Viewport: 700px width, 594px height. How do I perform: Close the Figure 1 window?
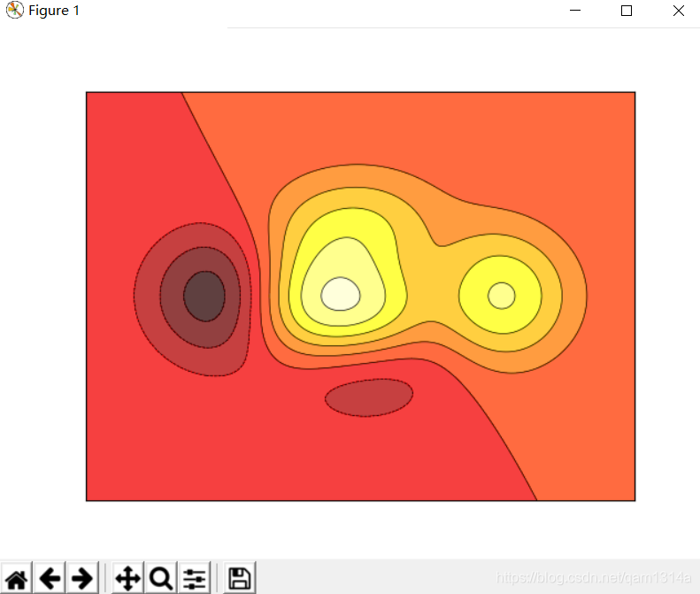(679, 11)
